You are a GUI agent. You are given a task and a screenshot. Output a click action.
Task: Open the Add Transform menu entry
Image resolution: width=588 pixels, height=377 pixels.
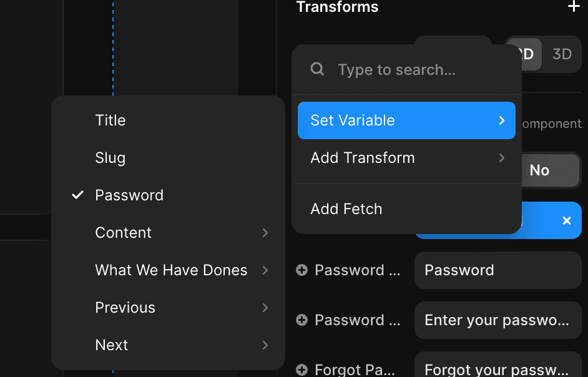[406, 158]
